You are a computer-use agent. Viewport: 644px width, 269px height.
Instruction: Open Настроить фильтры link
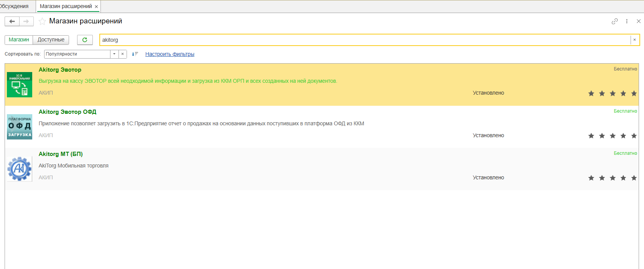tap(170, 54)
